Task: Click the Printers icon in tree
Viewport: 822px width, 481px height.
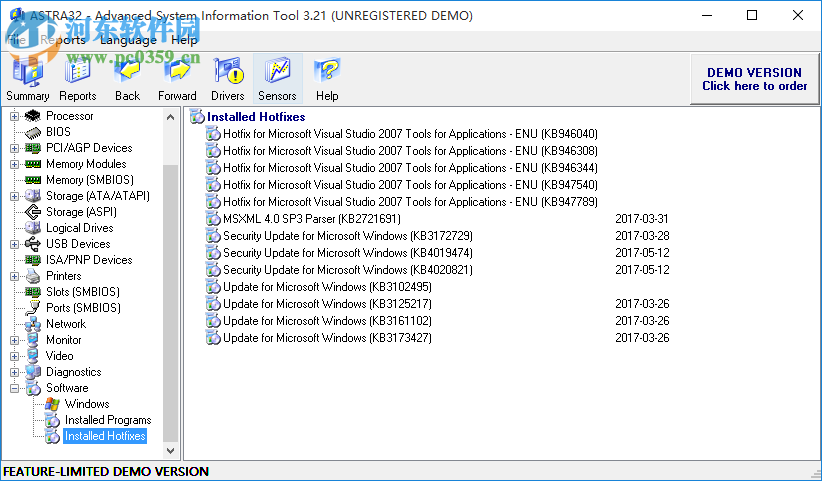Action: tap(33, 276)
